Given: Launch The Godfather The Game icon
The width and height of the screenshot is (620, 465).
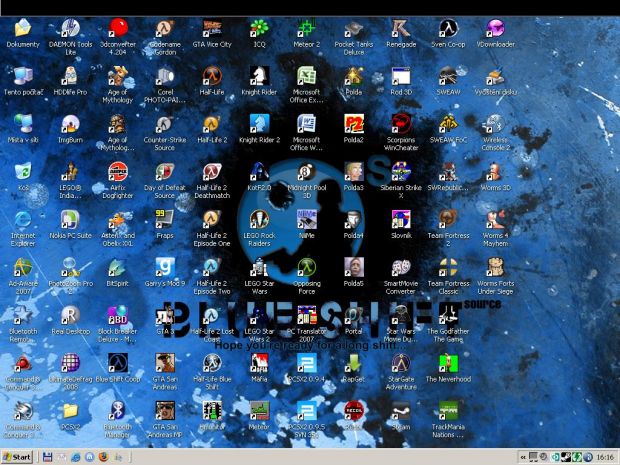Looking at the screenshot, I should [x=448, y=316].
